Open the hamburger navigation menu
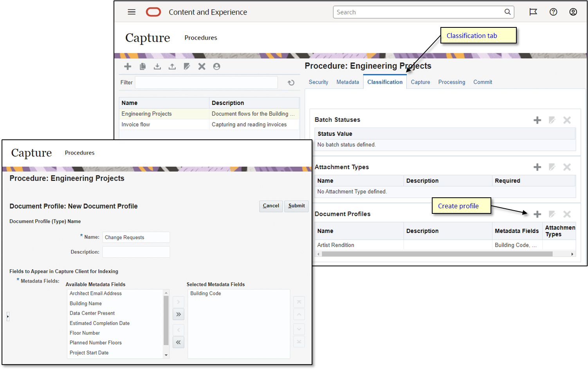The height and width of the screenshot is (370, 588). click(x=132, y=12)
